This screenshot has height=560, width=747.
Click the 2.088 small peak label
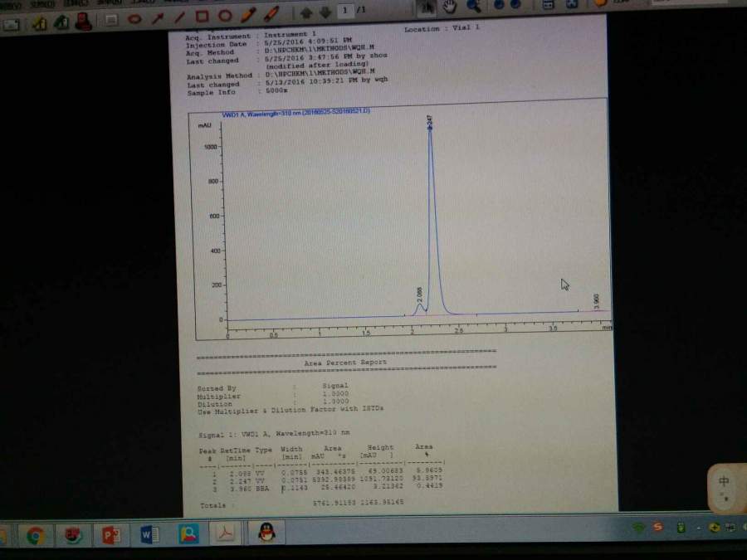coord(419,294)
